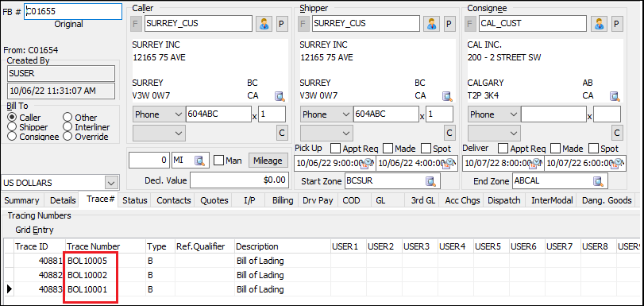Image resolution: width=644 pixels, height=306 pixels.
Task: Open Consignee client profile person icon
Action: tap(599, 24)
